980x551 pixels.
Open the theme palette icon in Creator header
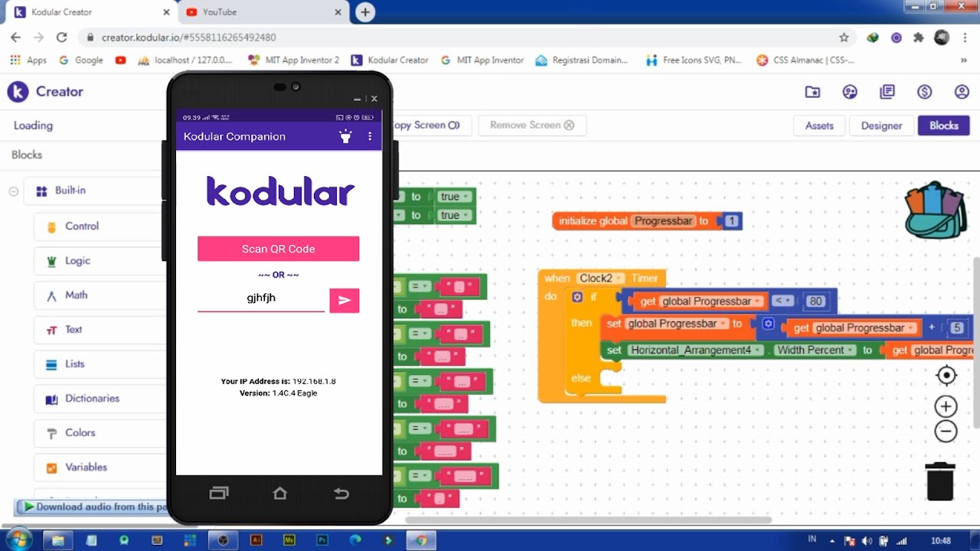click(850, 92)
